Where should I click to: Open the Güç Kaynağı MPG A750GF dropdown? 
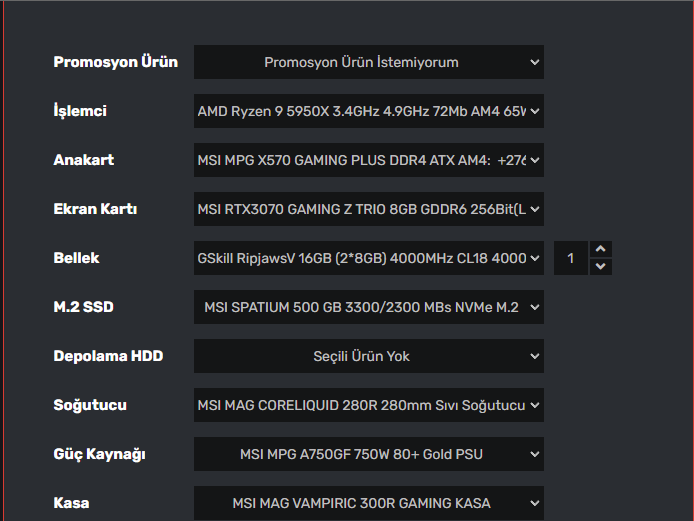368,454
